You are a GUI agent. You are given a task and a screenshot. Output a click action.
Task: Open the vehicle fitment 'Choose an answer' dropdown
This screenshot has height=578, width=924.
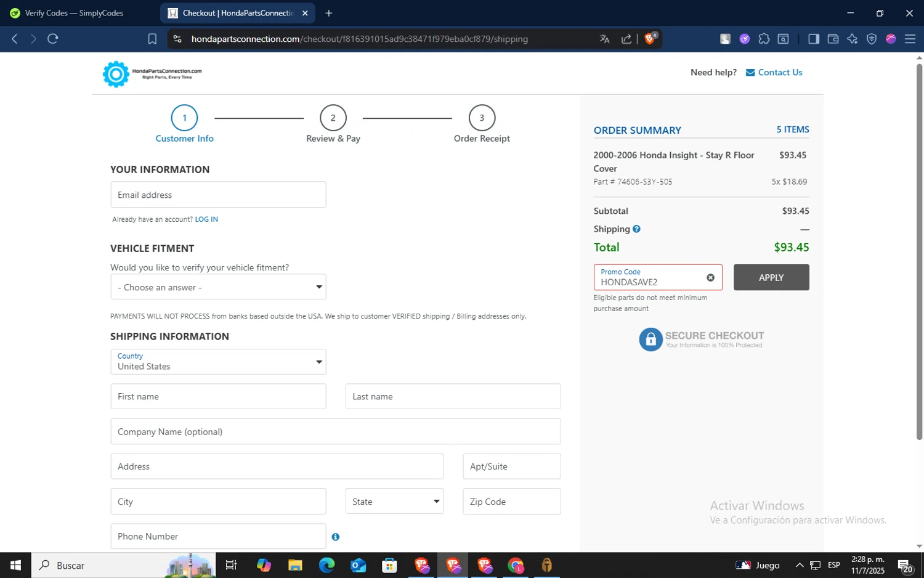click(x=218, y=287)
